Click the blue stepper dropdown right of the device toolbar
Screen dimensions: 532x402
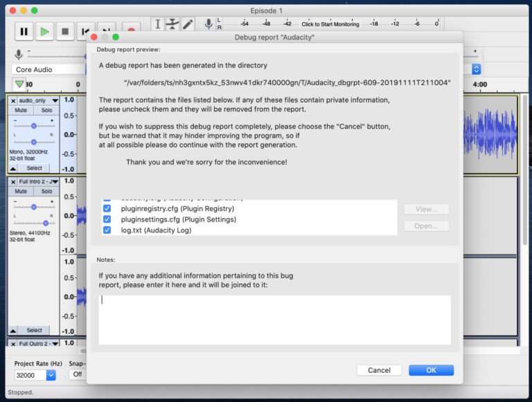coord(477,69)
